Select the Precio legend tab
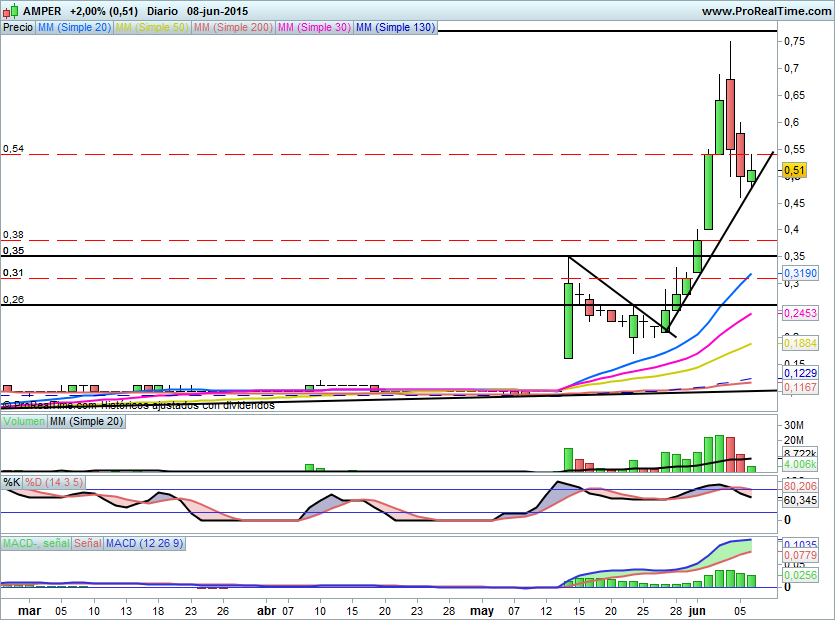 pos(17,28)
